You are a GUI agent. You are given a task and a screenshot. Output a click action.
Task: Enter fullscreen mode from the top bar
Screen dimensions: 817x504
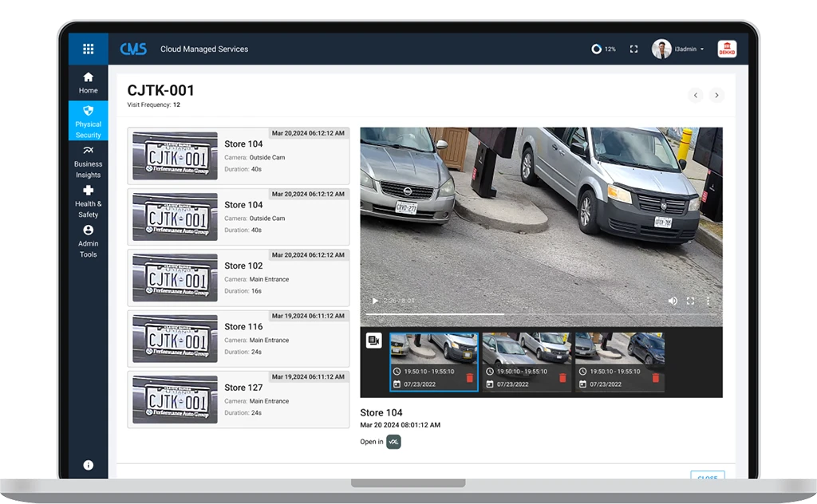[x=633, y=49]
